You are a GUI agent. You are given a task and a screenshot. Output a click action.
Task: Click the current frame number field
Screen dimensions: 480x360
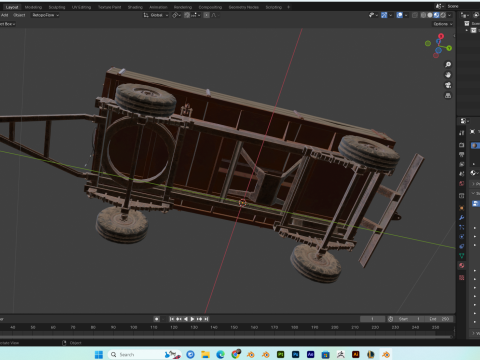tap(372, 319)
